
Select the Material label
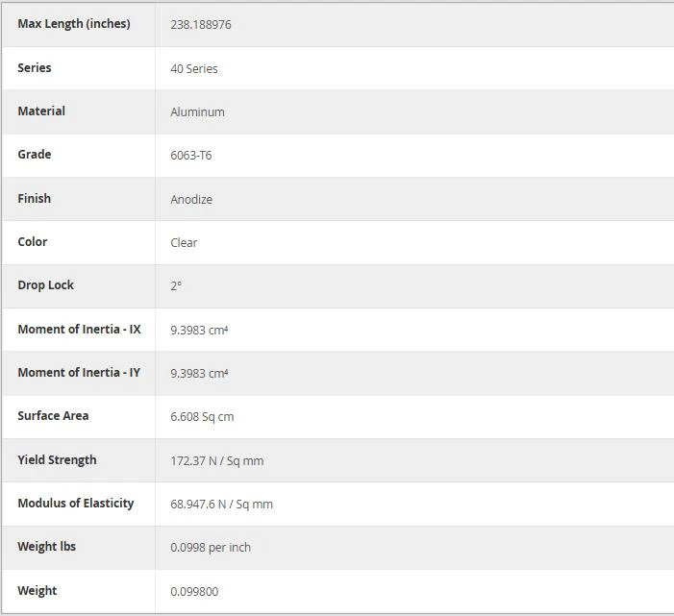point(41,111)
